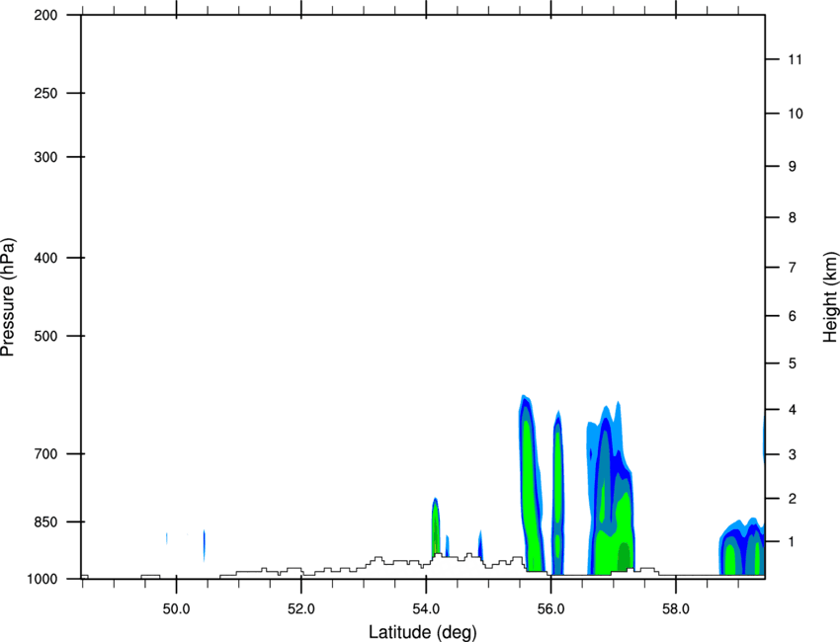Viewport: 840px width, 642px height.
Task: Click the 1000 pressure tick label
Action: tap(42, 579)
